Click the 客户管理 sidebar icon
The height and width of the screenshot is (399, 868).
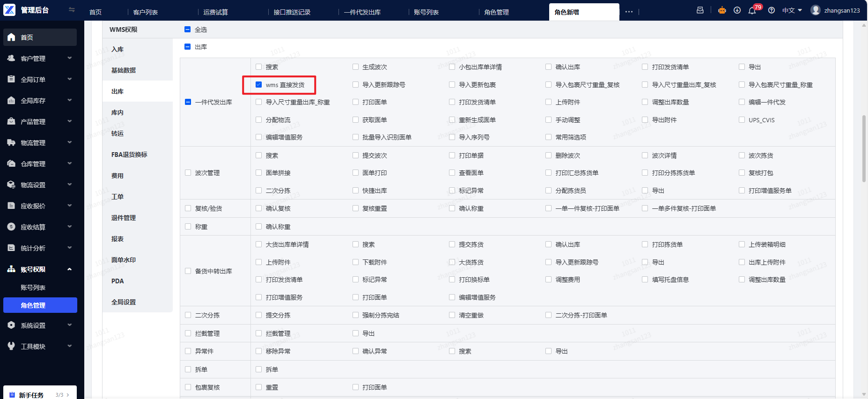11,58
